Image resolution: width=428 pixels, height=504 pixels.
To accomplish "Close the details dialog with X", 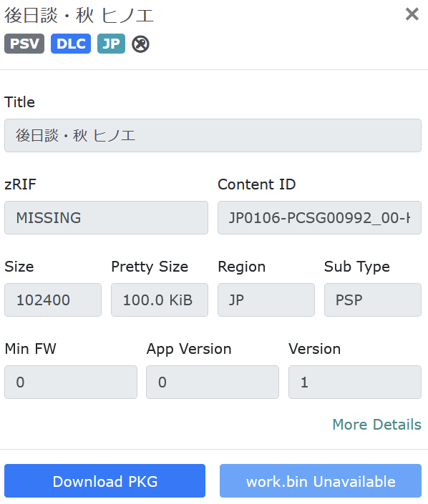I will pyautogui.click(x=412, y=14).
